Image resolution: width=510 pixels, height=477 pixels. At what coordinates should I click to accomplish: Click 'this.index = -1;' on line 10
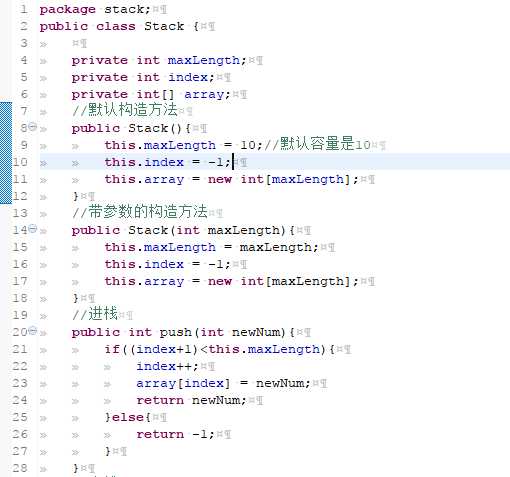click(x=168, y=162)
